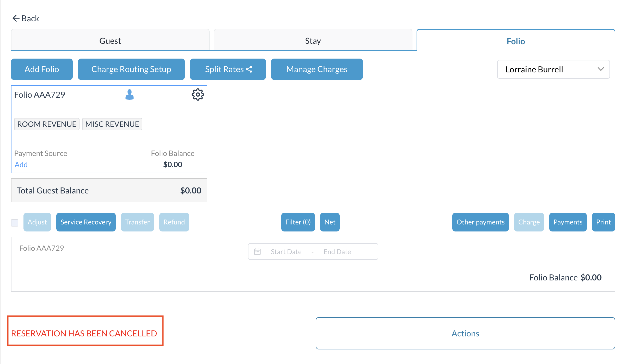Image resolution: width=622 pixels, height=364 pixels.
Task: Click Add payment source link
Action: pos(21,165)
